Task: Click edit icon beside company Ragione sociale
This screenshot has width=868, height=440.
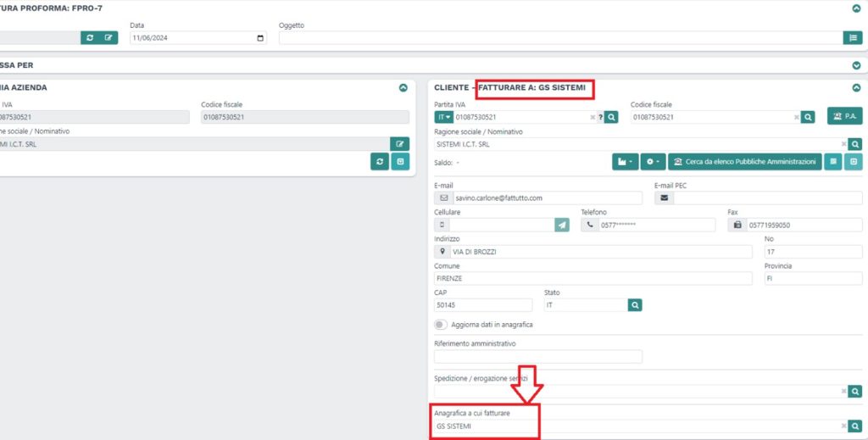Action: (399, 144)
